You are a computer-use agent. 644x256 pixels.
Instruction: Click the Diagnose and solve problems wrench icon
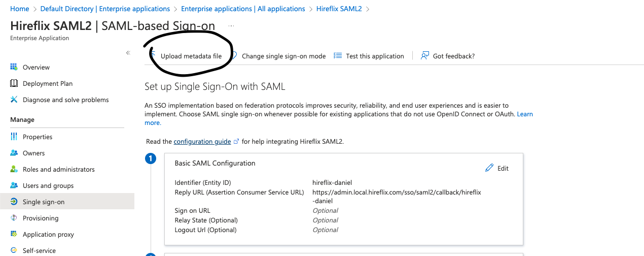click(x=14, y=100)
